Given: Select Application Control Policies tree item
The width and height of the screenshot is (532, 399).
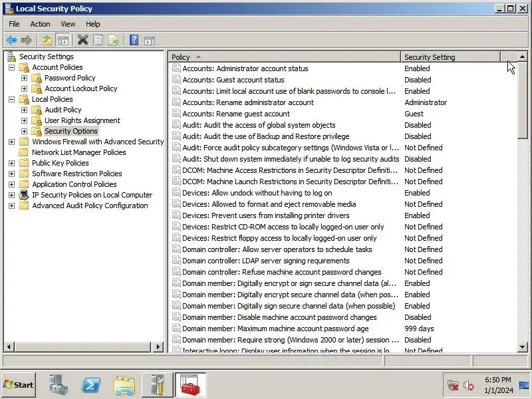Looking at the screenshot, I should [x=74, y=184].
